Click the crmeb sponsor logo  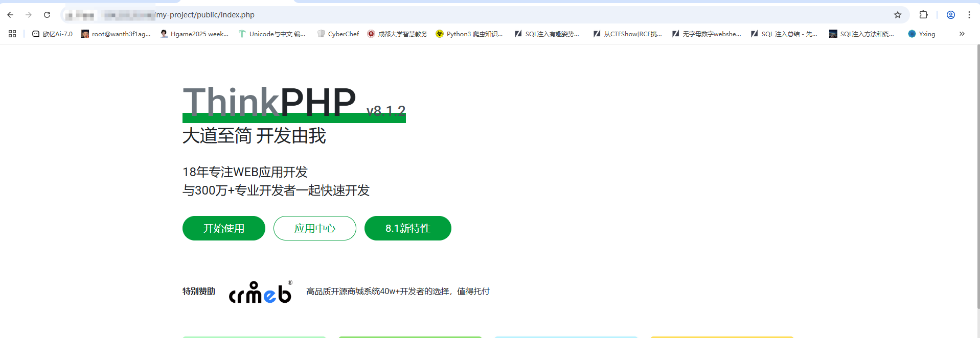coord(260,293)
